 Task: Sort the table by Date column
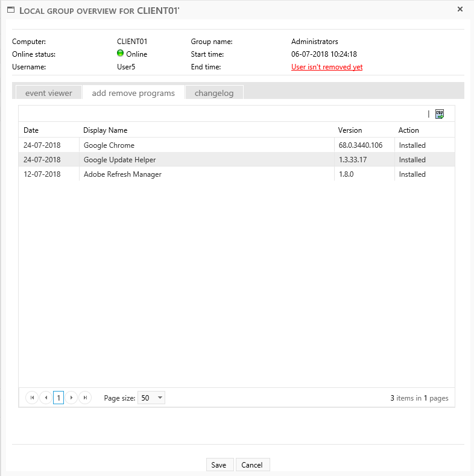tap(31, 130)
